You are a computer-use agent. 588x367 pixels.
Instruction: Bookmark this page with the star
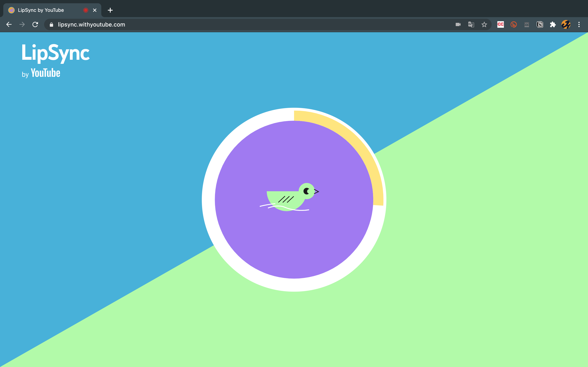pos(484,24)
